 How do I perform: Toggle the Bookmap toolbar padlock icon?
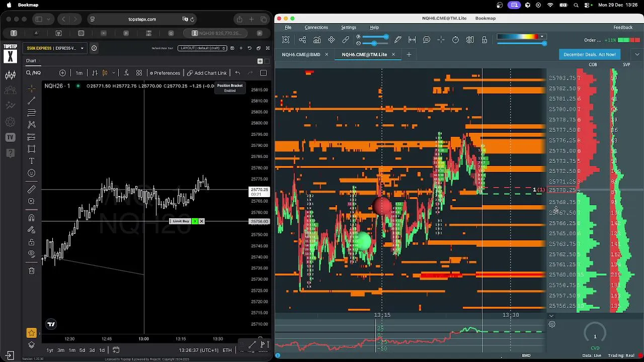[485, 40]
